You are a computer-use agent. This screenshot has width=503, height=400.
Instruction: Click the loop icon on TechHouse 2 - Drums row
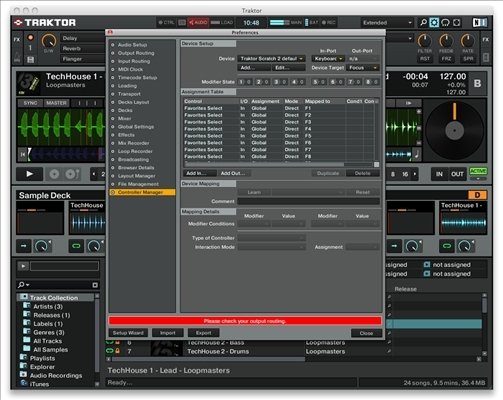point(110,351)
